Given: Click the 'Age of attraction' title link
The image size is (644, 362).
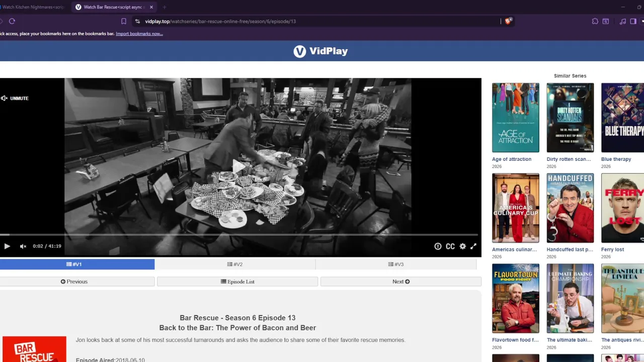Looking at the screenshot, I should coord(512,159).
